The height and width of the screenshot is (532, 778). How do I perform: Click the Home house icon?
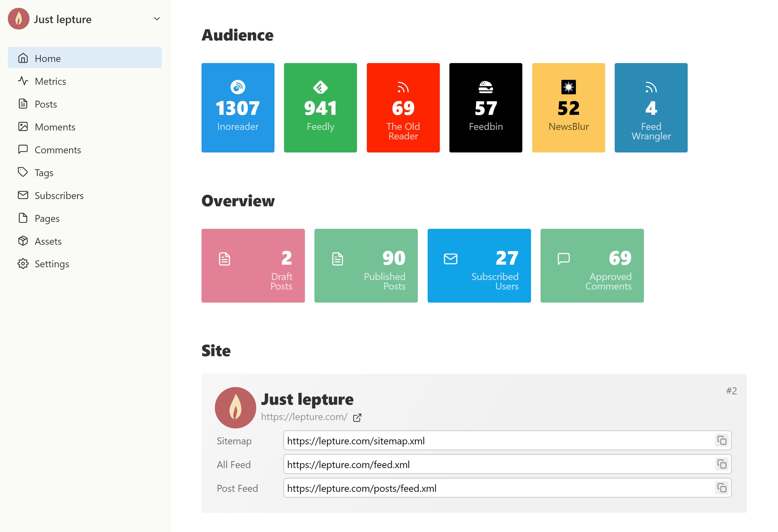click(x=23, y=58)
